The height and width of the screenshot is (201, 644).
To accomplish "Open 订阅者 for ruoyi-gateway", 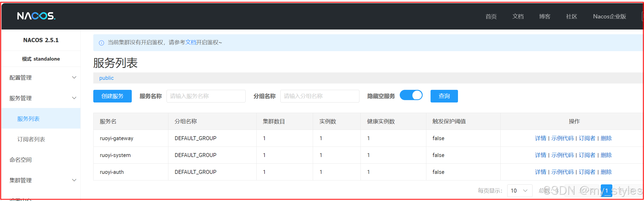I will [x=587, y=138].
